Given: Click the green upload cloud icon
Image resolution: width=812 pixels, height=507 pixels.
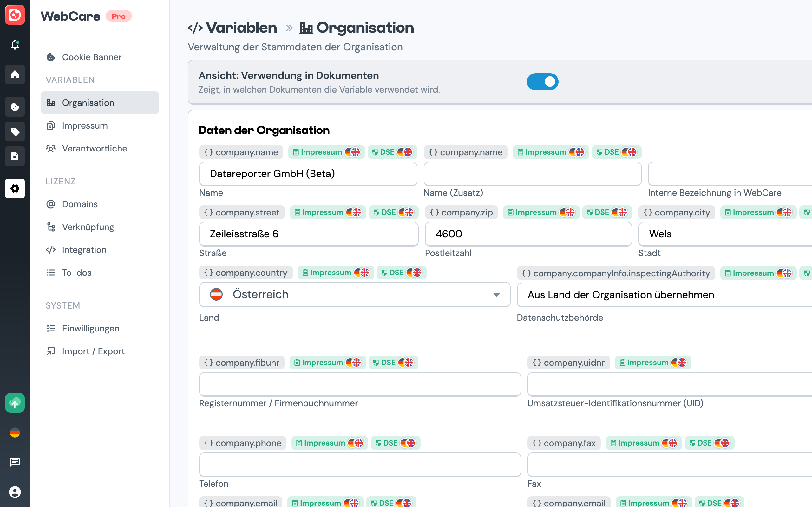Looking at the screenshot, I should (x=15, y=403).
